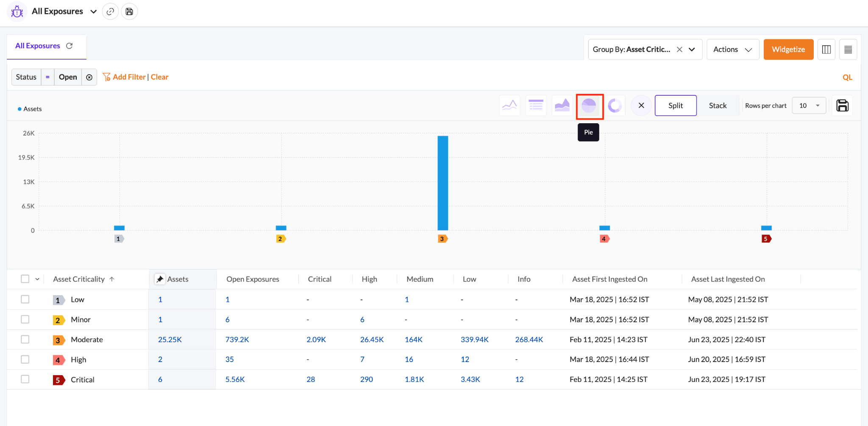Check the Critical criticality row
This screenshot has height=426, width=868.
pyautogui.click(x=25, y=379)
